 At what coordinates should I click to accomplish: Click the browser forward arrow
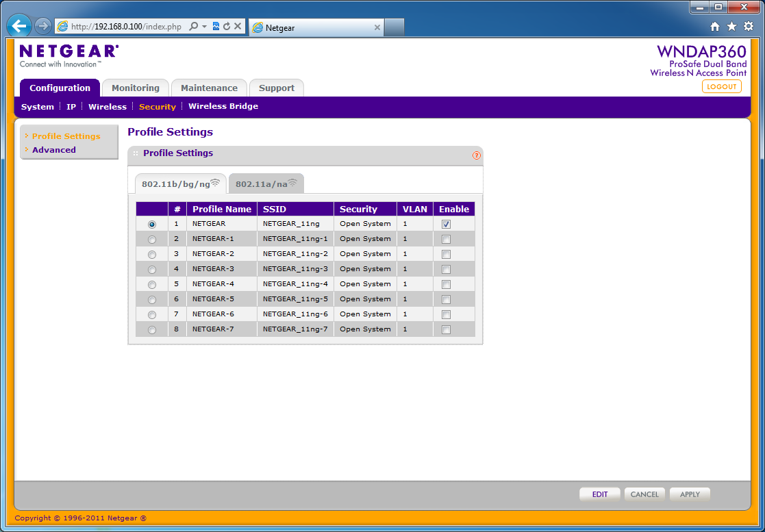point(43,26)
